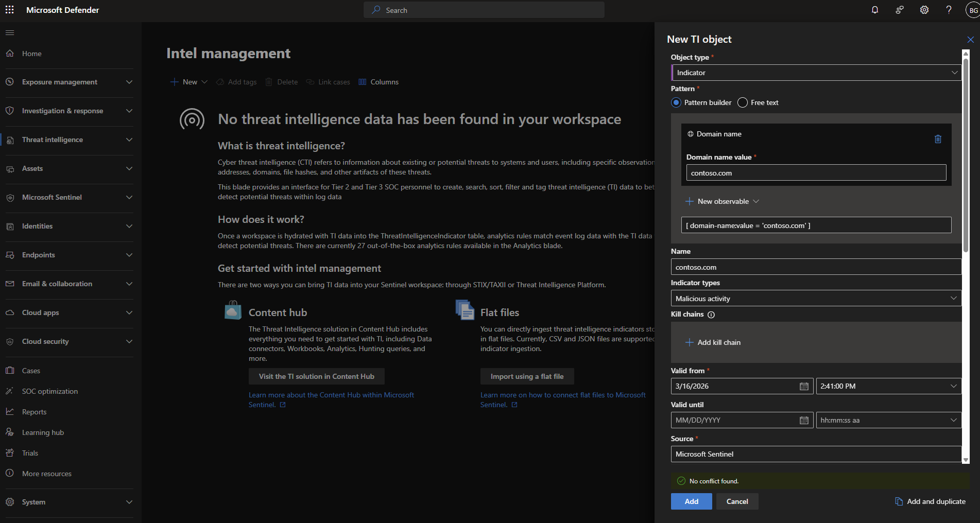Open Cases from the left navigation

[31, 371]
